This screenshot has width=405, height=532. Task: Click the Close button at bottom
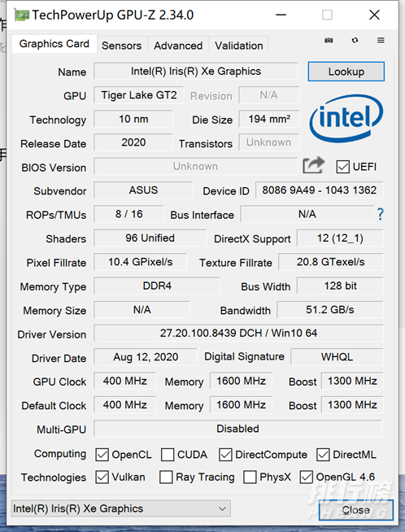[356, 509]
